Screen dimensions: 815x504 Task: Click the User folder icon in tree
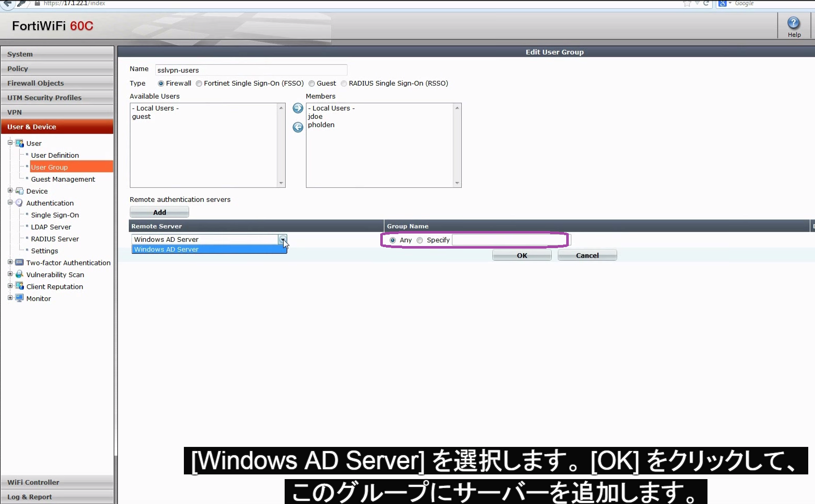[20, 143]
